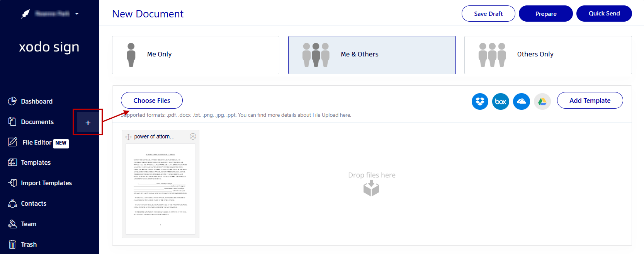Select the Others Only signer option
Viewport: 644px width, 254px height.
pyautogui.click(x=548, y=55)
